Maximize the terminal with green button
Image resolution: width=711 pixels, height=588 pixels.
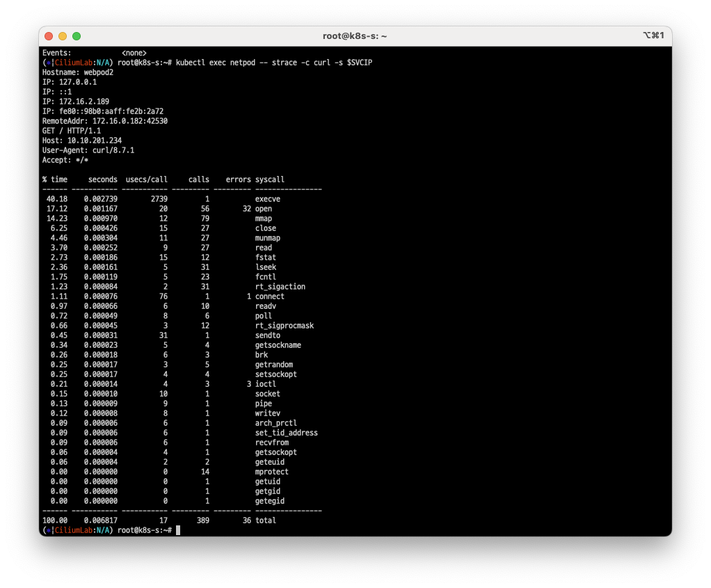(x=77, y=36)
